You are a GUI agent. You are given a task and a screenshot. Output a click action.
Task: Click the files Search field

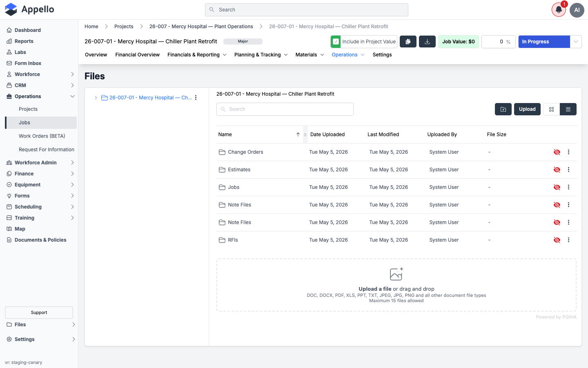pos(285,109)
